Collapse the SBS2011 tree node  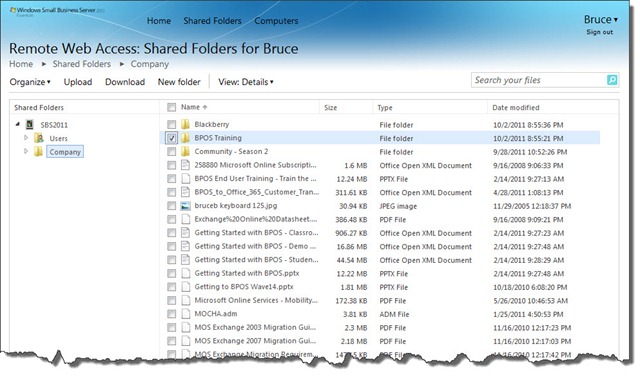(18, 124)
